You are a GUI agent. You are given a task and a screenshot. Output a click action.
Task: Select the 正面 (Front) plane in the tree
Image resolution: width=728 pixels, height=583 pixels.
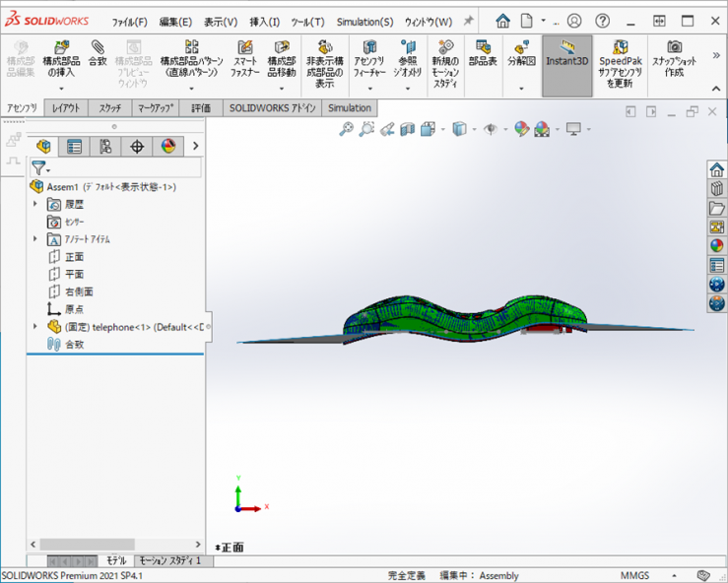pyautogui.click(x=75, y=257)
